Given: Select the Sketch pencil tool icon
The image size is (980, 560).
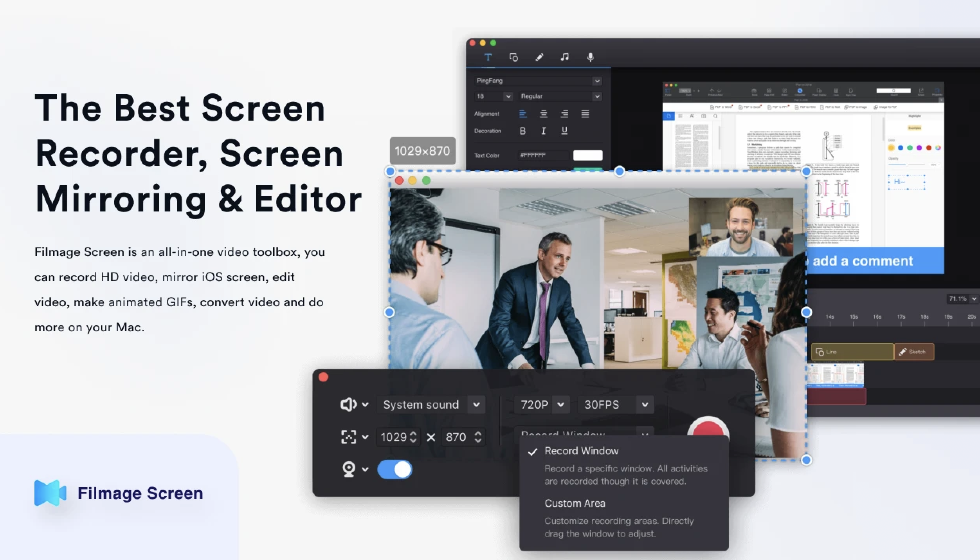Looking at the screenshot, I should pyautogui.click(x=539, y=58).
